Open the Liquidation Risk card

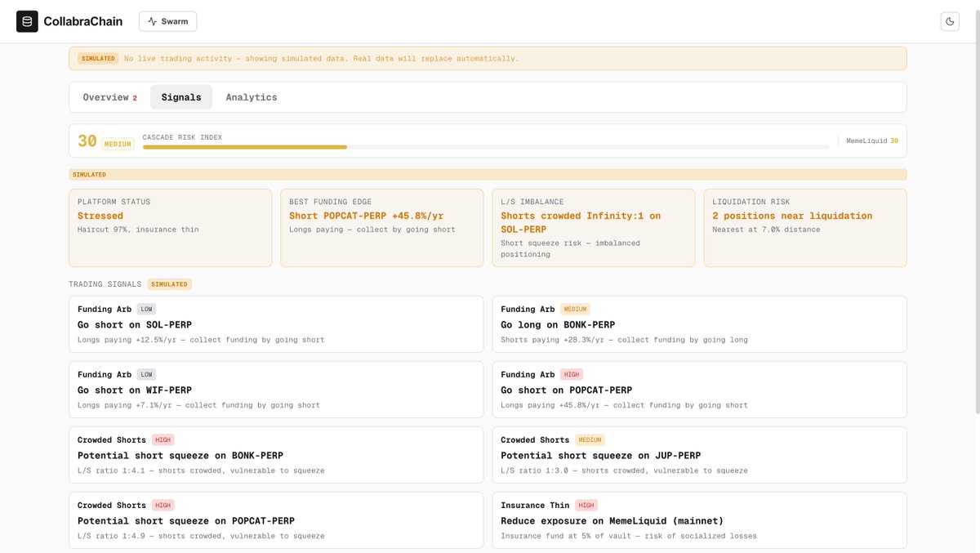pos(805,228)
